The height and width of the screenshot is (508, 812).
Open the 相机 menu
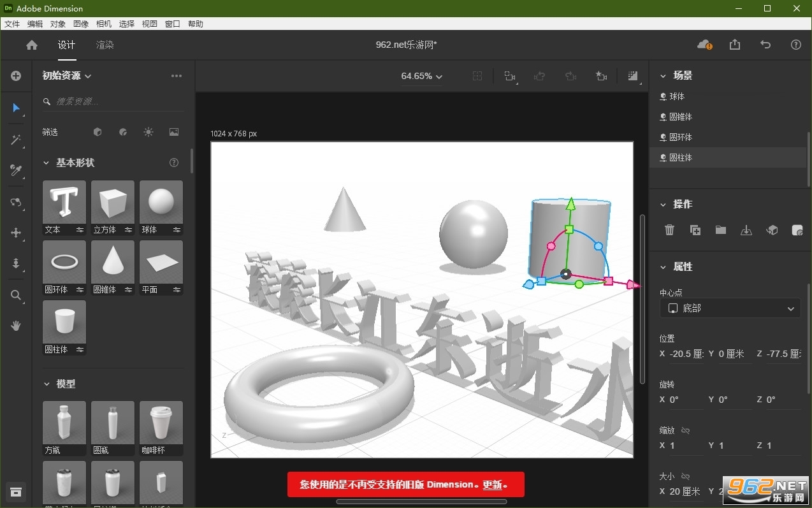point(104,24)
